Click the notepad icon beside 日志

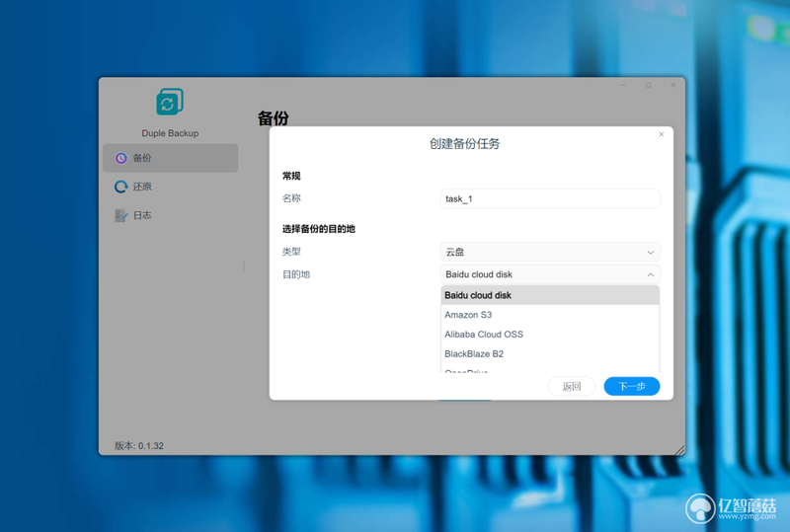(120, 215)
